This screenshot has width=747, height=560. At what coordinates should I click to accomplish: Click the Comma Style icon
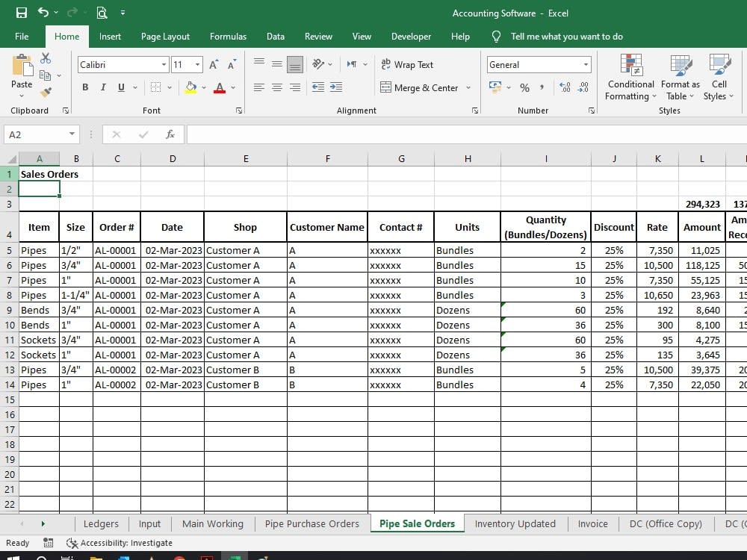tap(540, 87)
